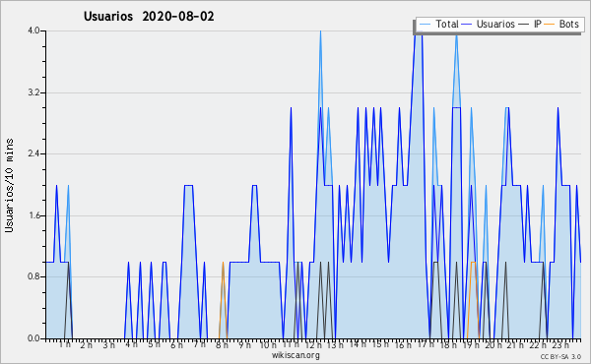Click the y-axis value '0.8'
Screen dimensions: 591x364
[x=33, y=277]
